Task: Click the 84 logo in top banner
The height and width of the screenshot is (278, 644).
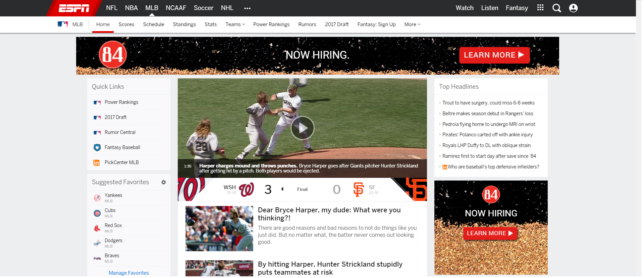Action: click(113, 55)
